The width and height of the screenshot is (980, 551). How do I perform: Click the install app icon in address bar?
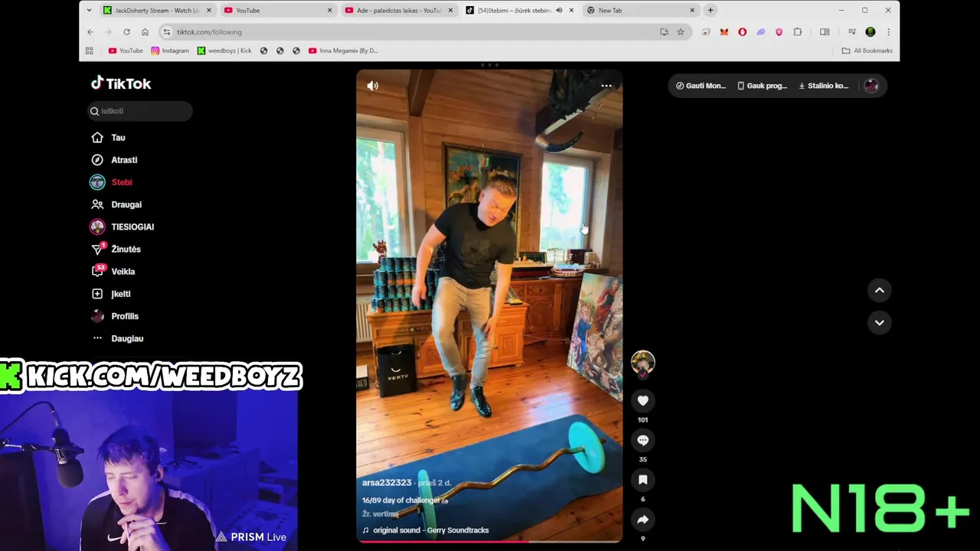(x=664, y=32)
